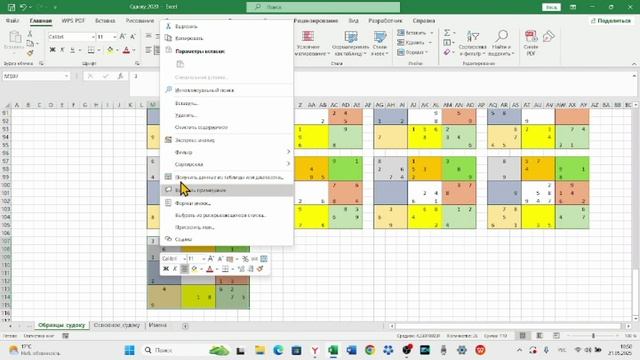Choose Вставить... in the context menu

pos(227,103)
